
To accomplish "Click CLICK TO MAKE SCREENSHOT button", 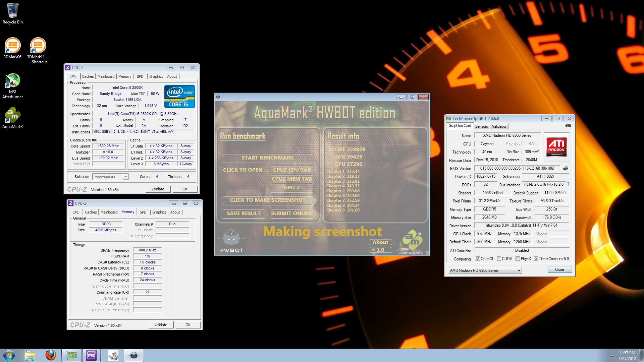I will click(x=268, y=200).
